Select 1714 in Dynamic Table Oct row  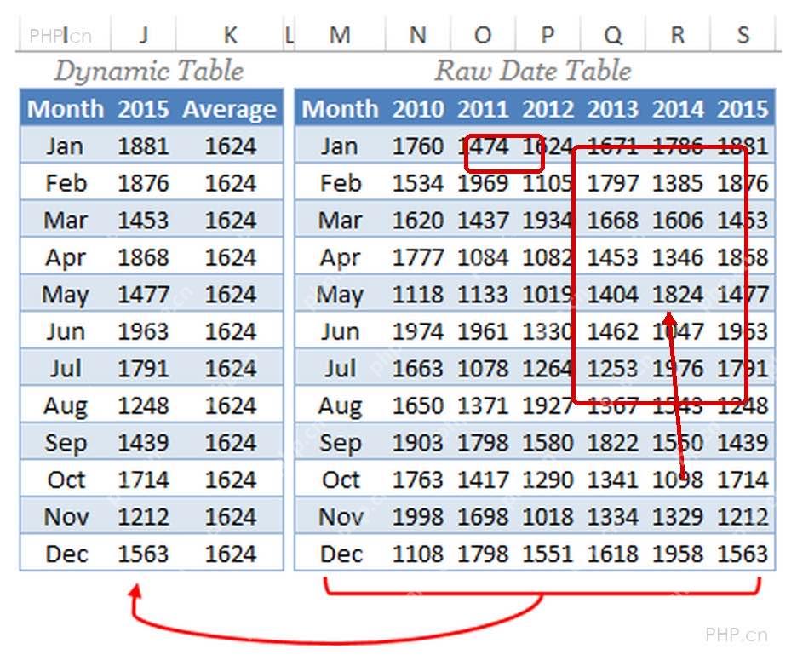pyautogui.click(x=143, y=480)
